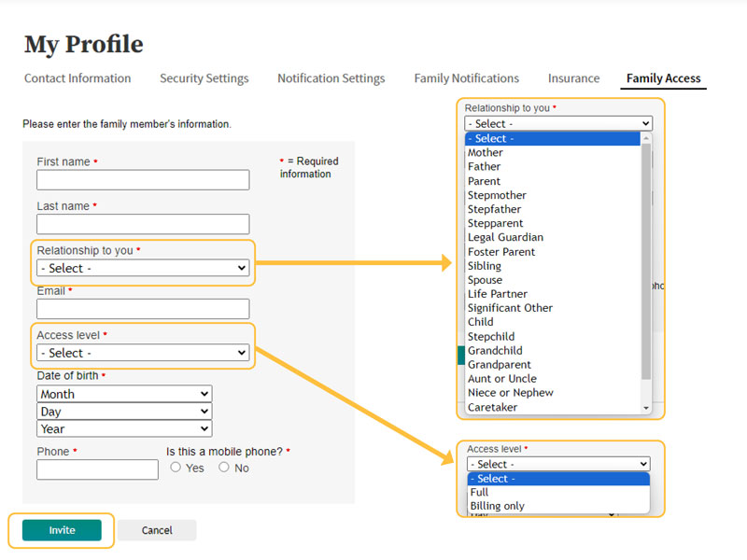Select the Yes mobile phone radio button
This screenshot has width=747, height=560.
[x=176, y=468]
